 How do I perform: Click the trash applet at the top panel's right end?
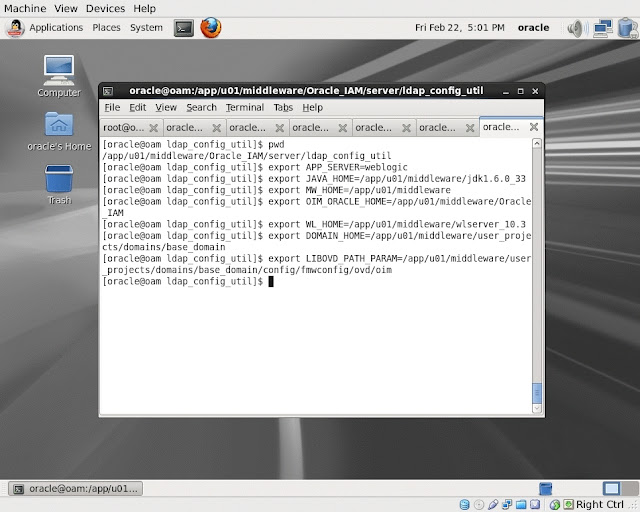pos(628,28)
